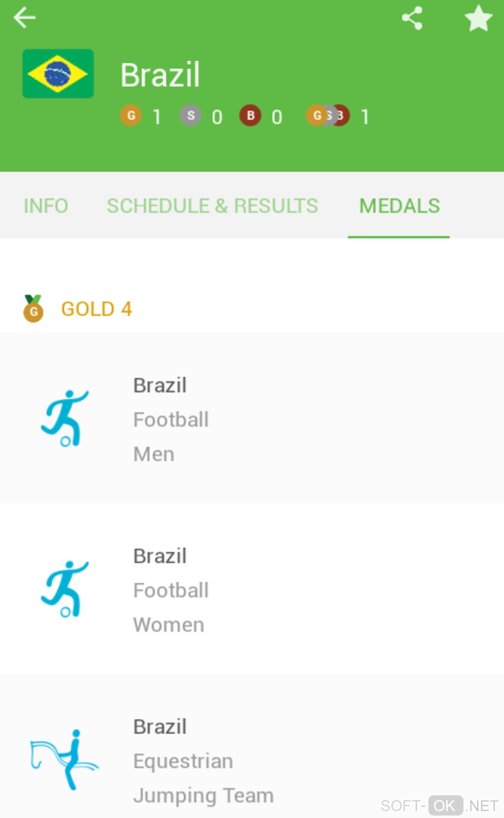Tap the GOLD 4 section medal icon

tap(33, 309)
